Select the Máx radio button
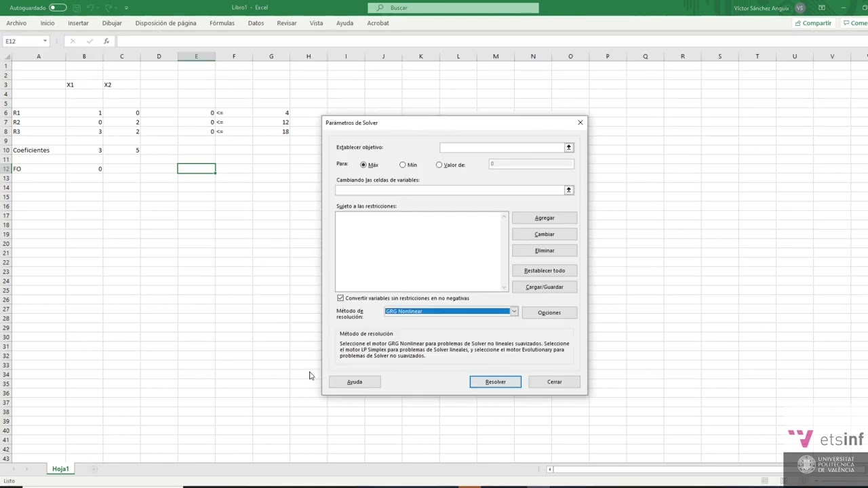 [x=363, y=165]
